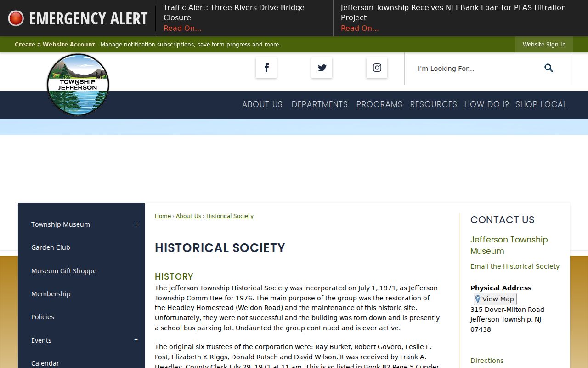Screen dimensions: 588x368
Task: Click the Traffic Alert bridge closure headline
Action: [x=234, y=12]
